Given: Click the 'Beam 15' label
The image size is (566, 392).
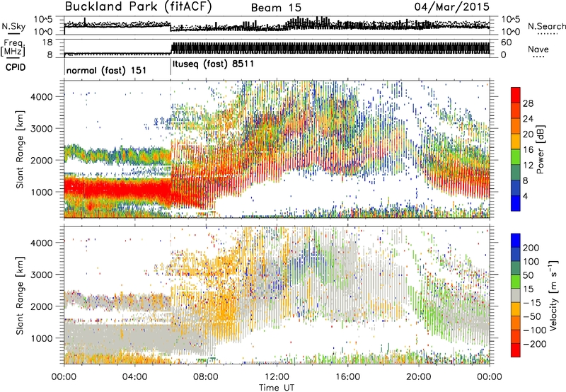Looking at the screenshot, I should click(x=276, y=8).
